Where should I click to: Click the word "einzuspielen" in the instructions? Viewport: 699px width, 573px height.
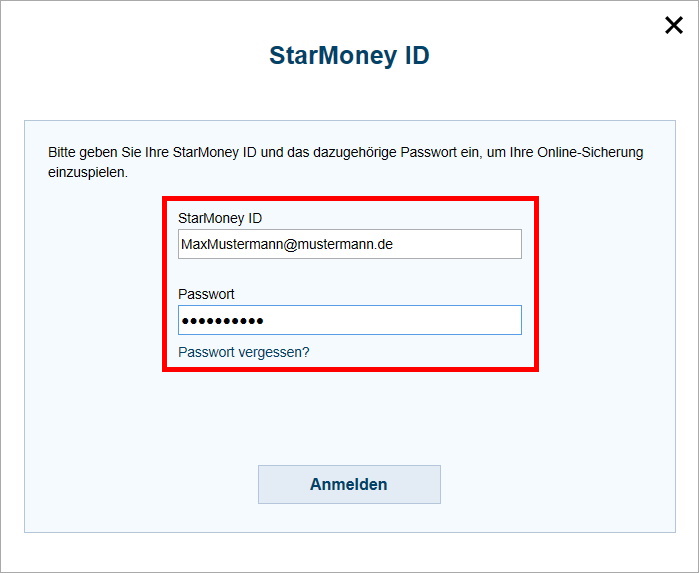click(x=88, y=173)
